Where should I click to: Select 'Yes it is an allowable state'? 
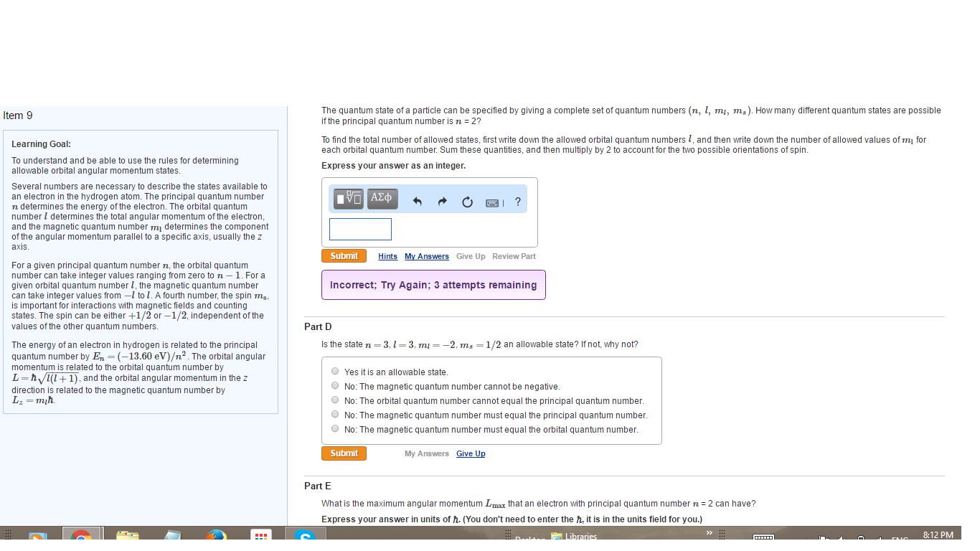pos(334,370)
